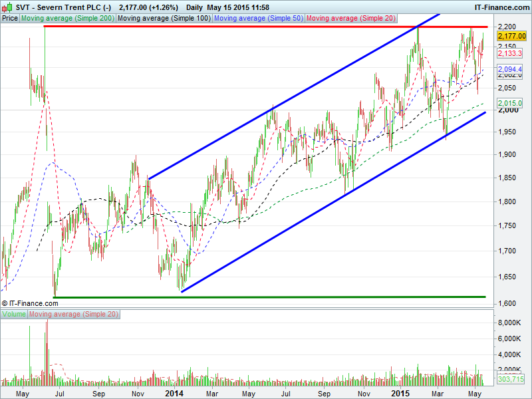
Task: Click the volume value tag 303,715
Action: [509, 379]
